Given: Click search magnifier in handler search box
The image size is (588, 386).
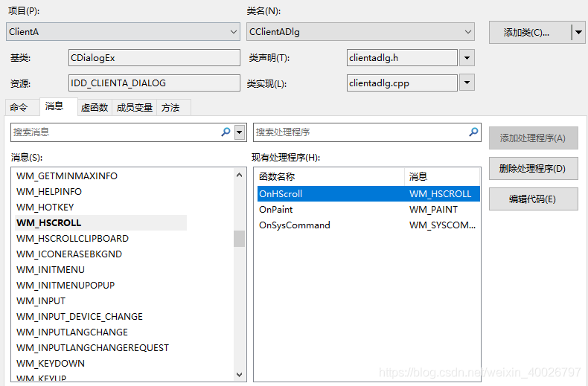Looking at the screenshot, I should click(473, 132).
